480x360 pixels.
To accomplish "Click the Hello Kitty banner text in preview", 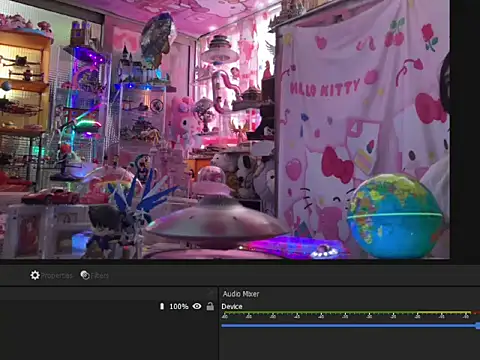I will (x=324, y=88).
